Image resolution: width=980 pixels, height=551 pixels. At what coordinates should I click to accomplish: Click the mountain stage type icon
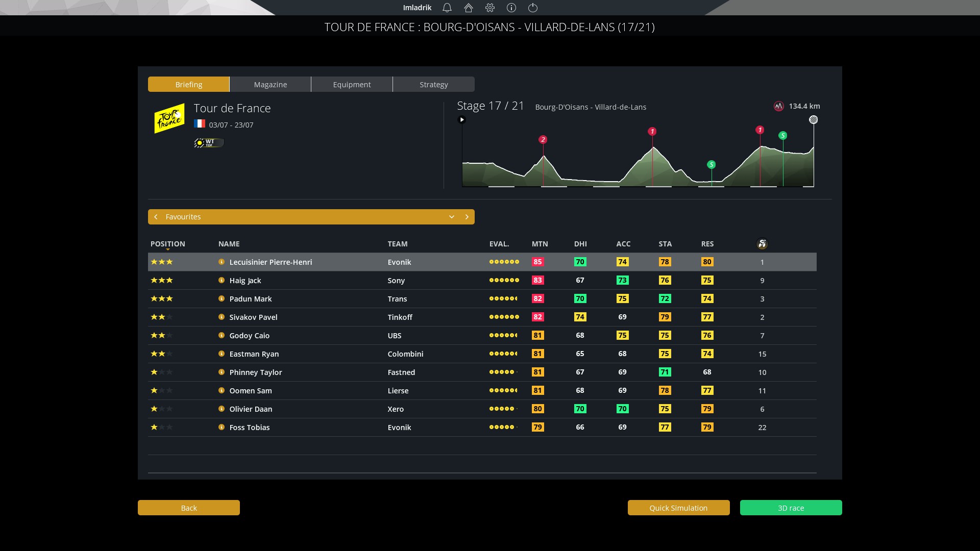coord(778,106)
